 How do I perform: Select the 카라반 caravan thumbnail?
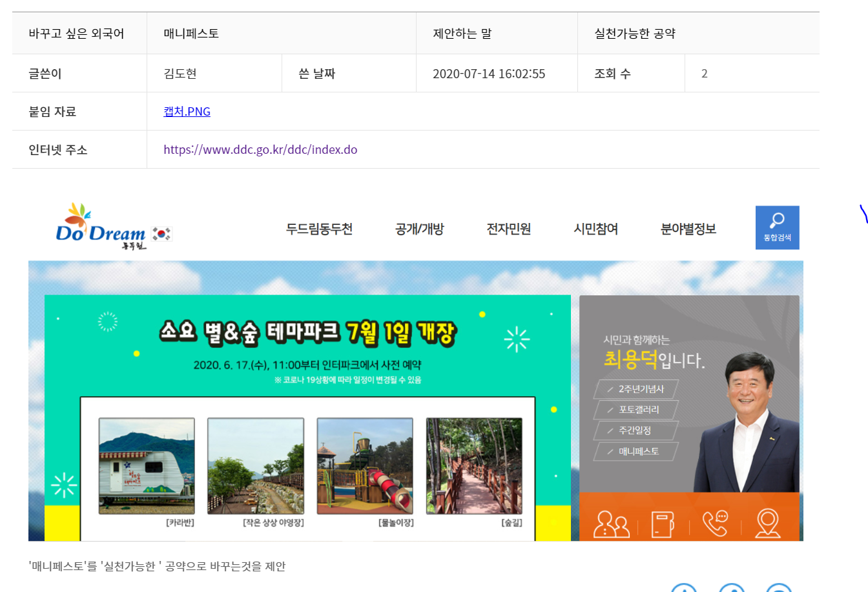pyautogui.click(x=147, y=466)
